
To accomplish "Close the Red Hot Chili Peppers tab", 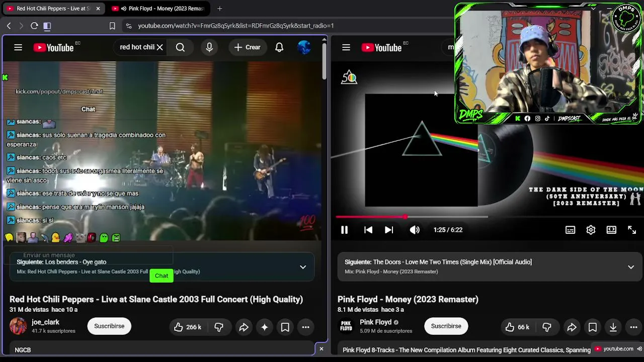I will tap(98, 9).
